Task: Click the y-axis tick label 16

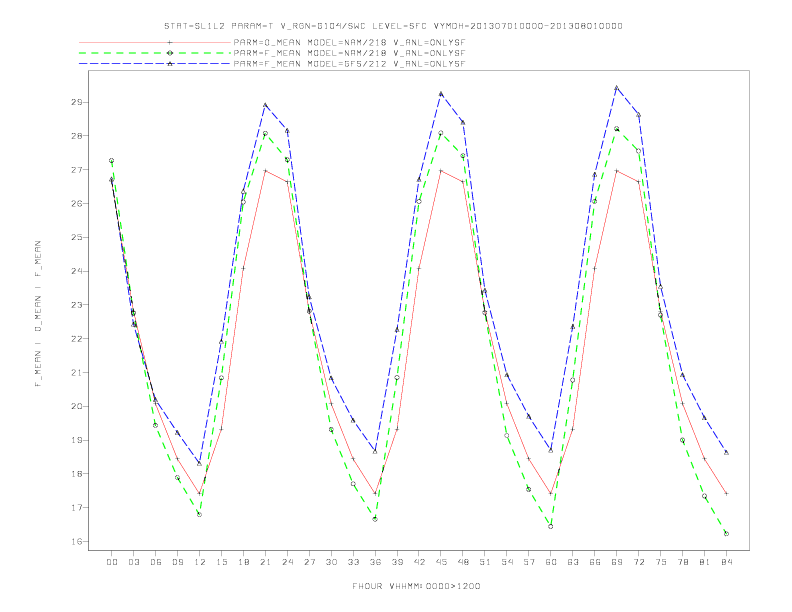Action: [77, 541]
